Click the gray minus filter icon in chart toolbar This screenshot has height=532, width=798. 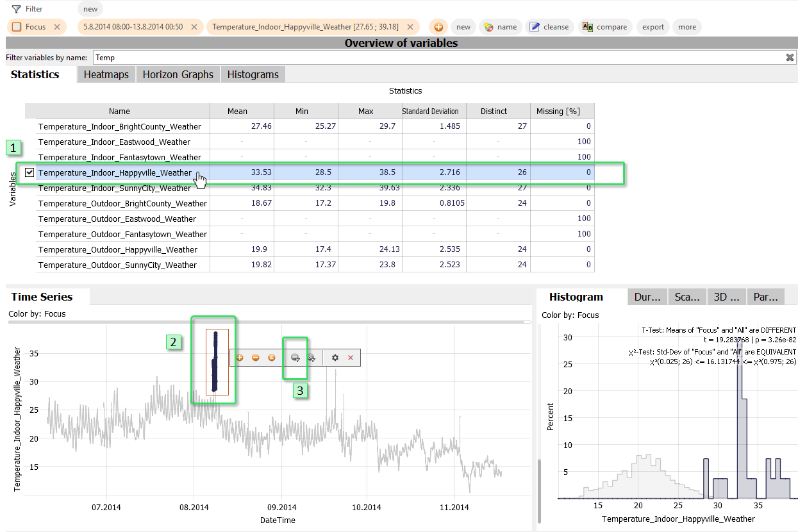pos(295,358)
